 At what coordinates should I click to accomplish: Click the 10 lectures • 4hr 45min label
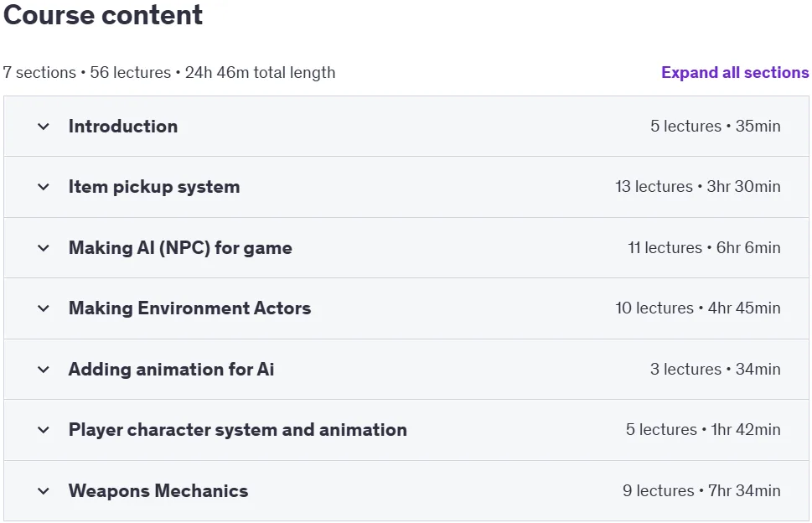[697, 308]
